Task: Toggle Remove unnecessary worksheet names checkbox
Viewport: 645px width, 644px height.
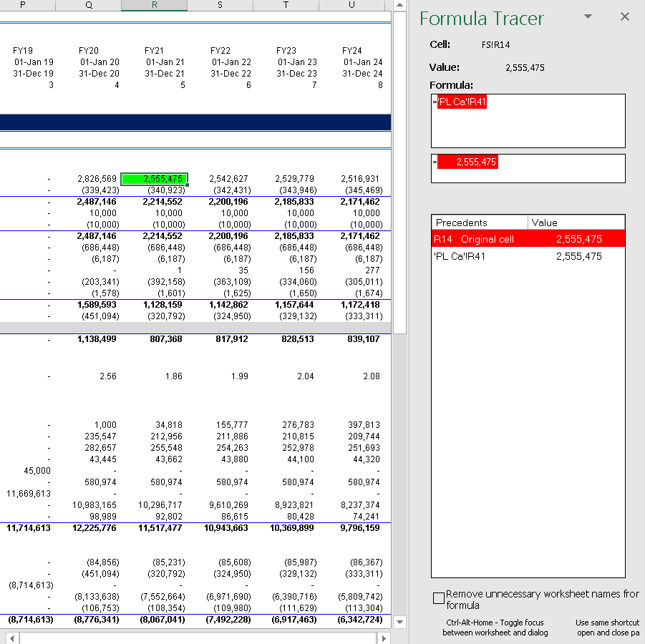Action: coord(439,598)
